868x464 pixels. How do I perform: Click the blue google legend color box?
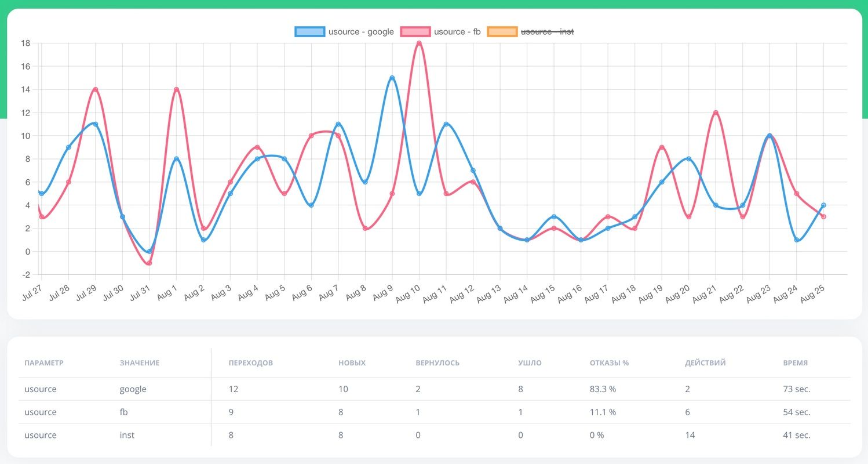point(309,31)
